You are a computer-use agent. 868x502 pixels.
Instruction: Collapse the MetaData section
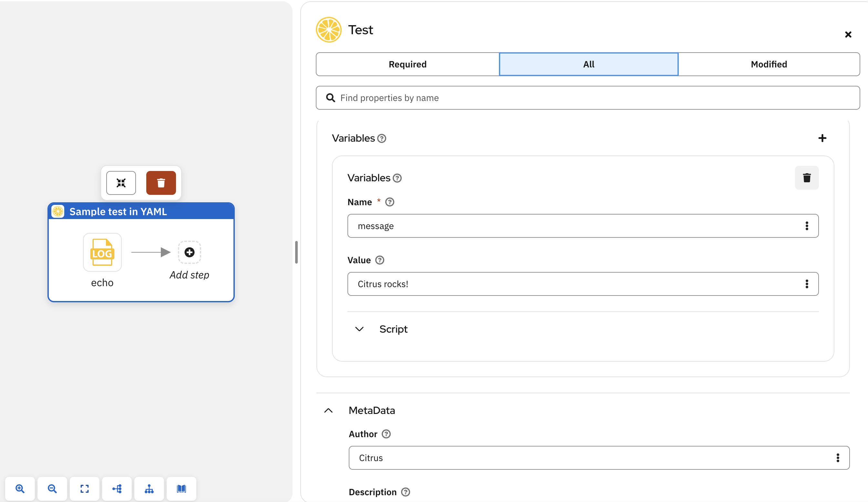click(328, 410)
